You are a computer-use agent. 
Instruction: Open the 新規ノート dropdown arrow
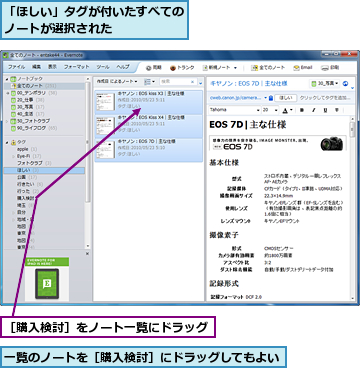(235, 68)
